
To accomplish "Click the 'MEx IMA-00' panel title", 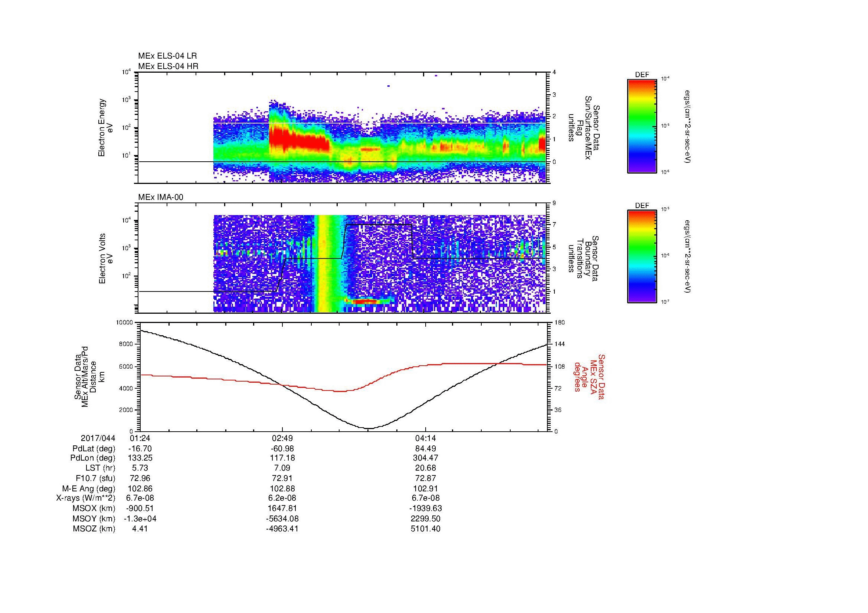I will coord(161,197).
